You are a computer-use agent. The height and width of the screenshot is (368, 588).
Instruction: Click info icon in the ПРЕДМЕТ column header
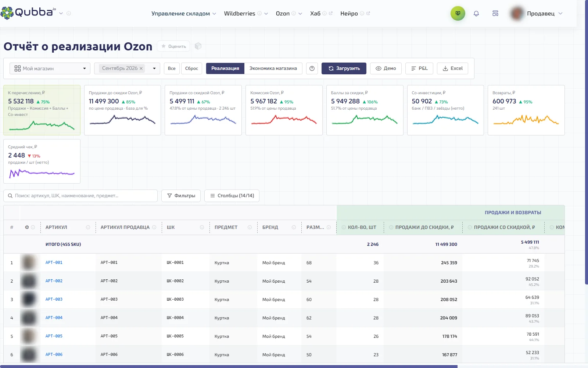(x=250, y=227)
